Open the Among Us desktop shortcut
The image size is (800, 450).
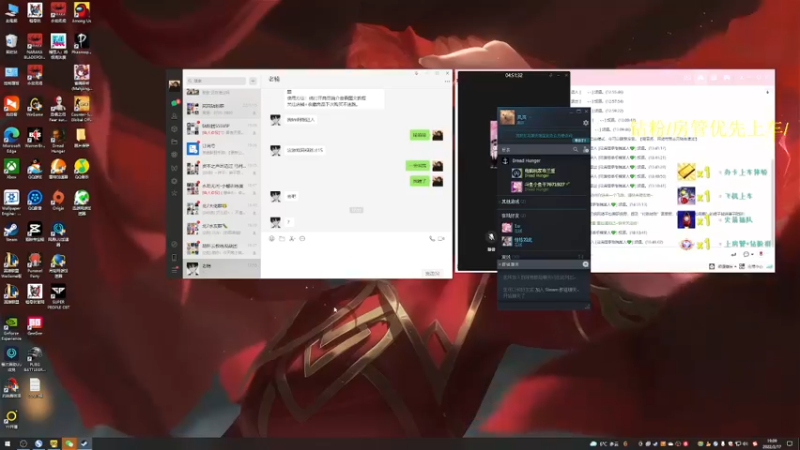pyautogui.click(x=82, y=12)
